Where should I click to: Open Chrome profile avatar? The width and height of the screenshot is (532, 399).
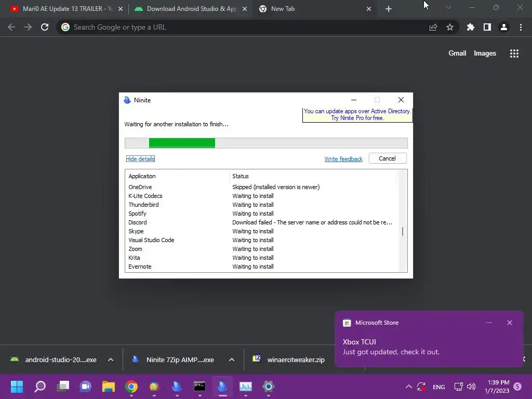point(504,27)
